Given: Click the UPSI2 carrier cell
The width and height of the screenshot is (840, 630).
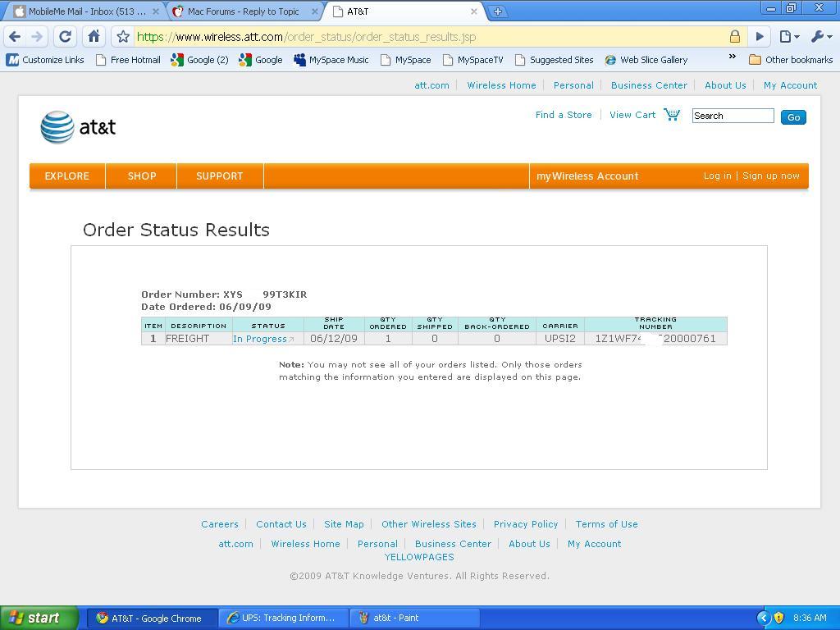Looking at the screenshot, I should pos(559,339).
